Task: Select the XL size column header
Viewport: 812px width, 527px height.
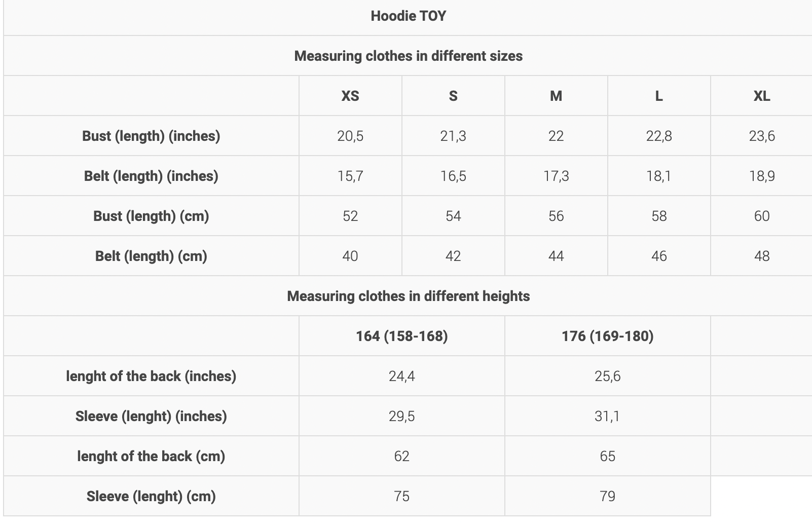Action: pos(762,96)
